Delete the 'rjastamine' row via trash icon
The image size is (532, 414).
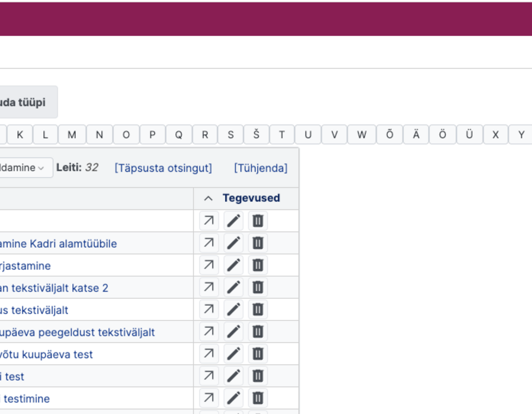(x=258, y=265)
